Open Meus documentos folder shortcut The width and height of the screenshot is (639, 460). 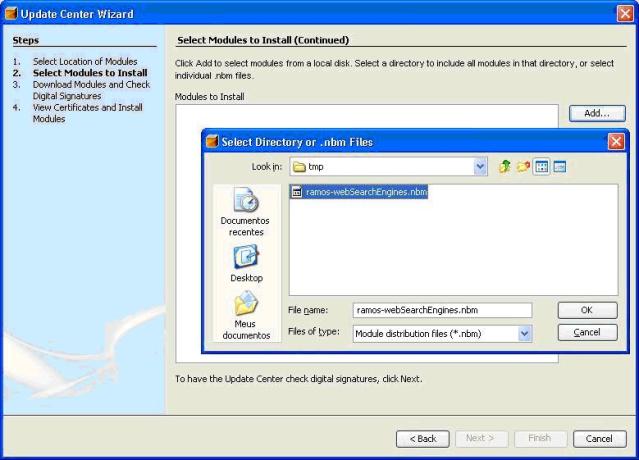(245, 316)
